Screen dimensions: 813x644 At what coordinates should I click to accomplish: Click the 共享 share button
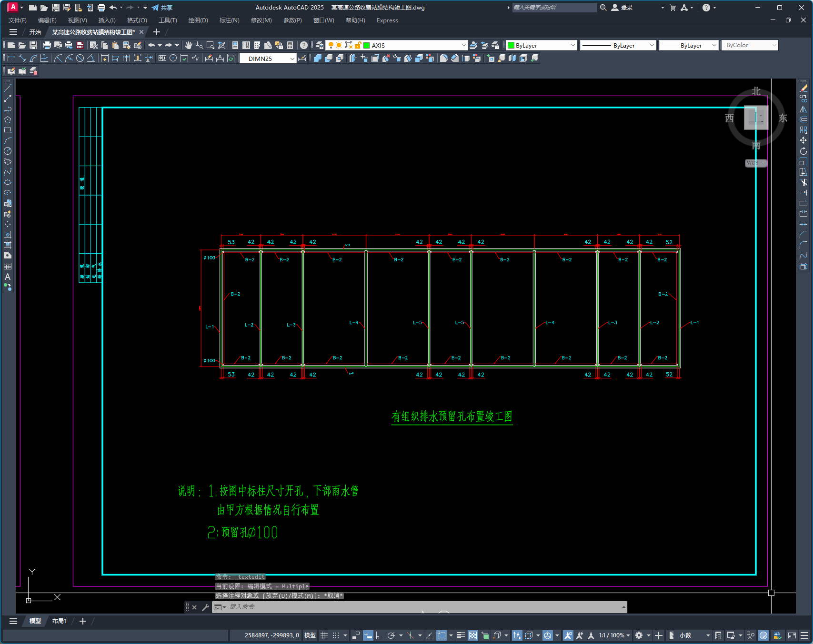click(162, 8)
